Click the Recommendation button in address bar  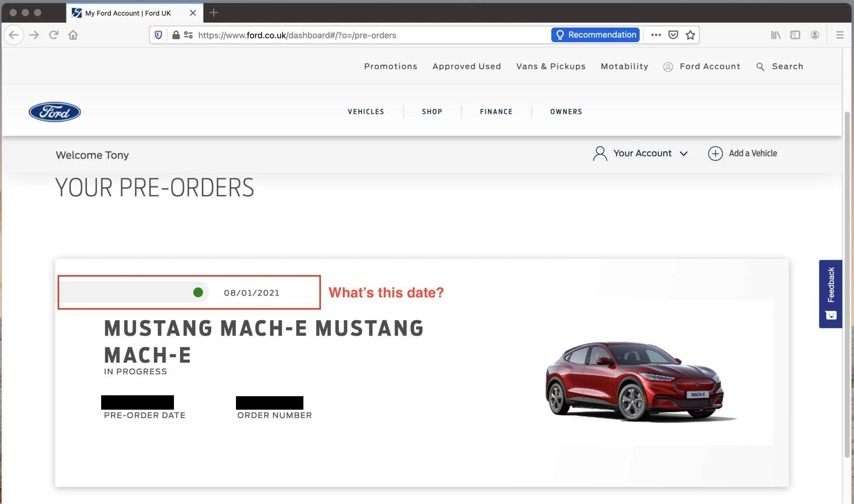(596, 35)
